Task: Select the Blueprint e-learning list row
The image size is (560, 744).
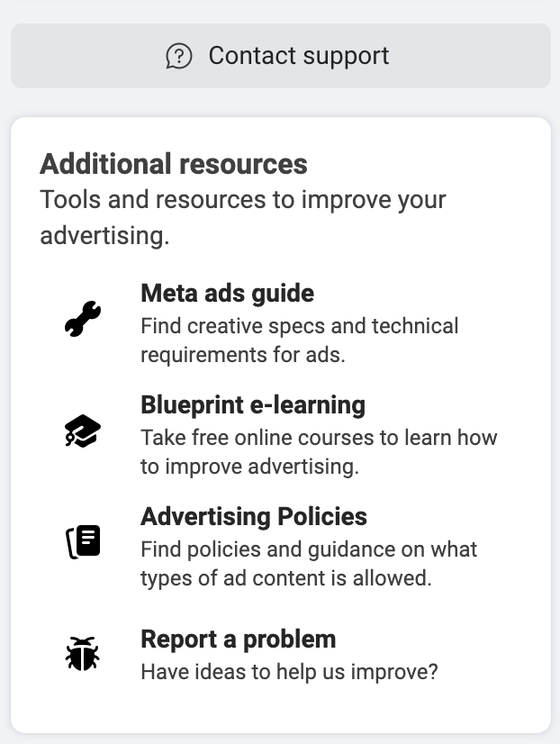Action: [281, 434]
